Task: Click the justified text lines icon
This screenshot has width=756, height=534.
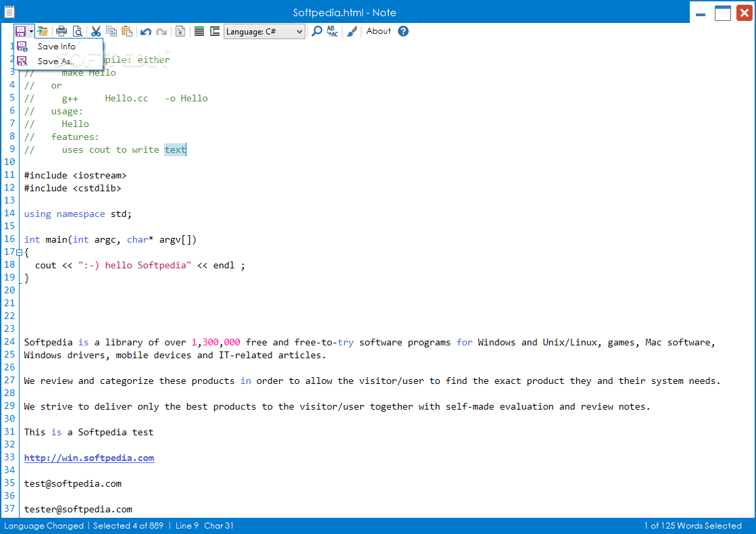Action: pyautogui.click(x=199, y=31)
